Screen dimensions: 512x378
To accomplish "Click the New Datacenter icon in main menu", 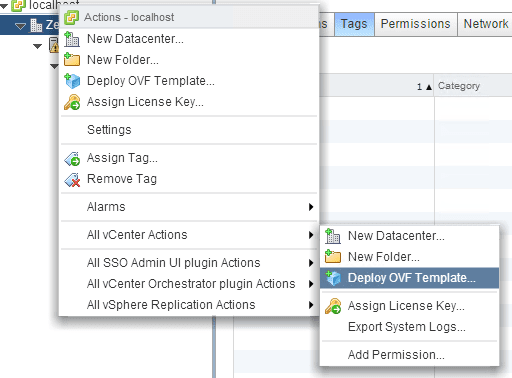I will pos(72,39).
